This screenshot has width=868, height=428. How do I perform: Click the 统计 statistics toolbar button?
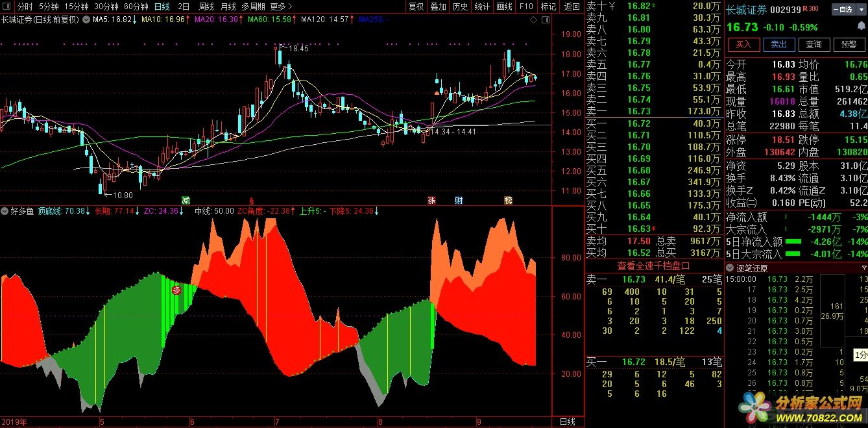[x=482, y=6]
